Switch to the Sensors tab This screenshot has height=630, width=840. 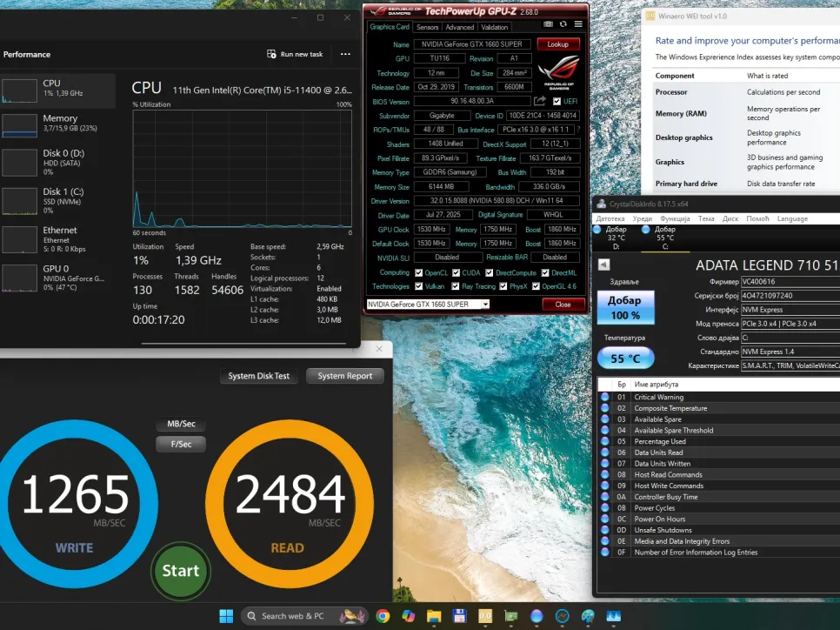pyautogui.click(x=427, y=27)
